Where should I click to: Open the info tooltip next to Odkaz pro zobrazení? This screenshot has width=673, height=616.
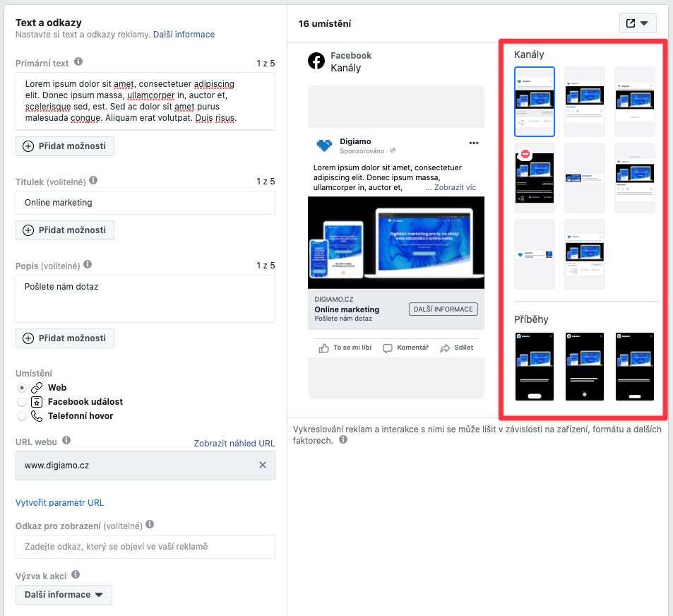click(150, 525)
